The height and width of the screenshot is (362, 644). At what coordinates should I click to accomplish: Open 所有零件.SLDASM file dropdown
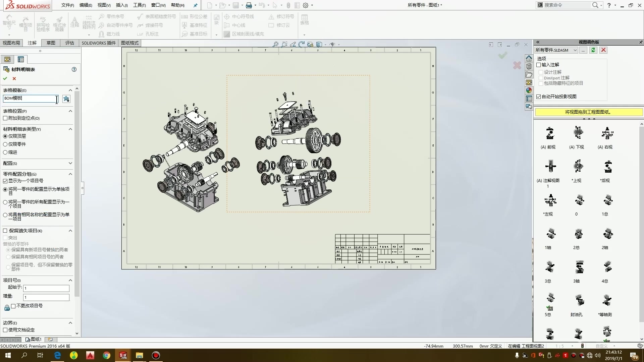coord(575,50)
